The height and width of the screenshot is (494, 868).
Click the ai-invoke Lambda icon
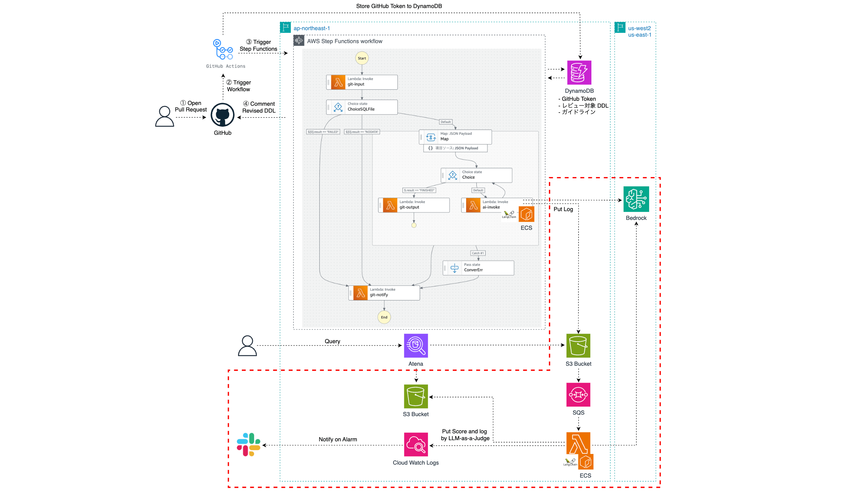click(x=473, y=205)
